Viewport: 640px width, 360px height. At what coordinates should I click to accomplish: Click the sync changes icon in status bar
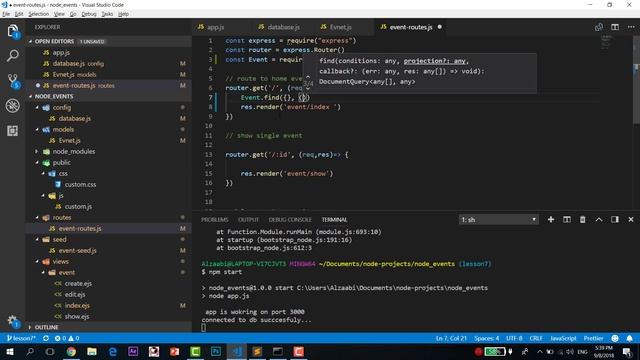pos(46,338)
